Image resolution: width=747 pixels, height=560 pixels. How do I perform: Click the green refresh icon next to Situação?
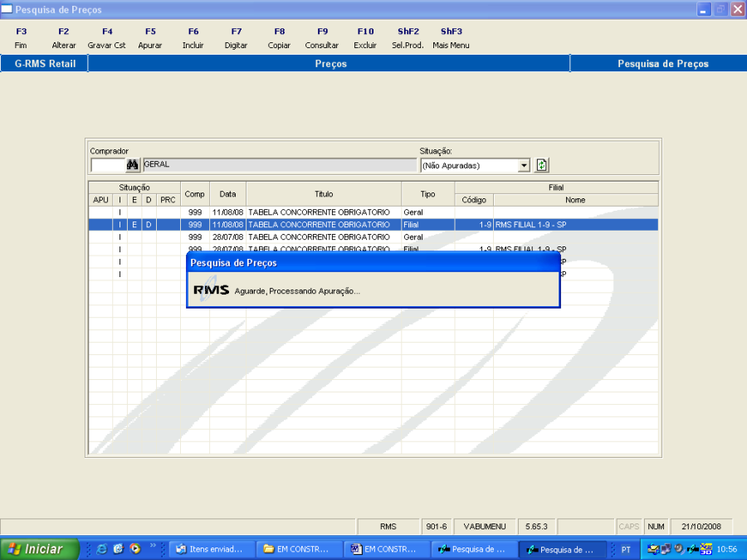click(x=542, y=165)
